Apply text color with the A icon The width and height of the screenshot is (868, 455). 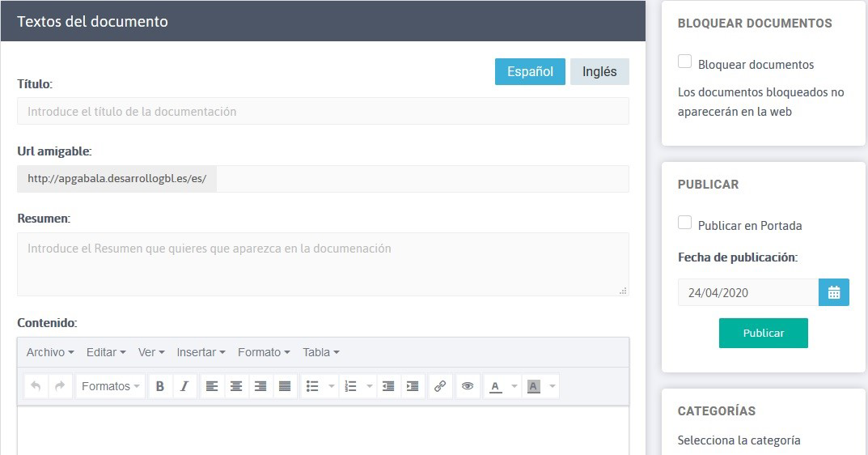pos(496,386)
